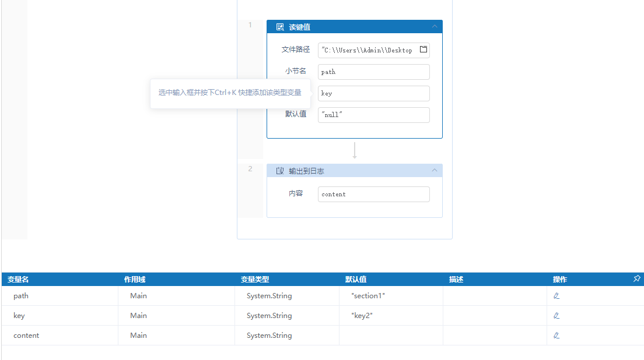Viewport: 644px width, 360px height.
Task: Select the "key2" default value cell
Action: point(362,316)
